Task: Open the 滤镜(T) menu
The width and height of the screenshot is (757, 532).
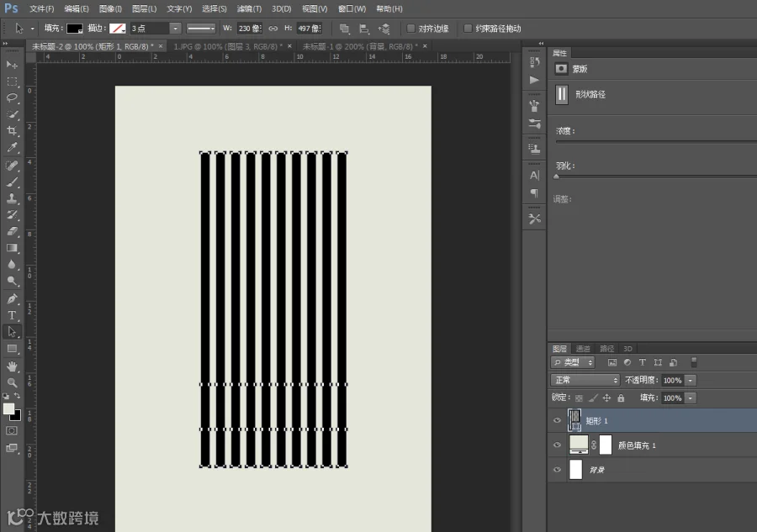Action: [249, 8]
